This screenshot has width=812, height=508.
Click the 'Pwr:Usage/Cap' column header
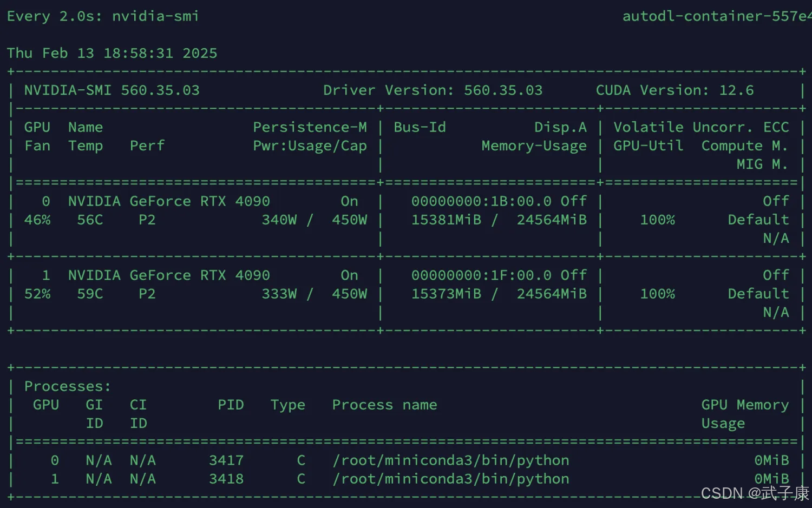(x=310, y=146)
